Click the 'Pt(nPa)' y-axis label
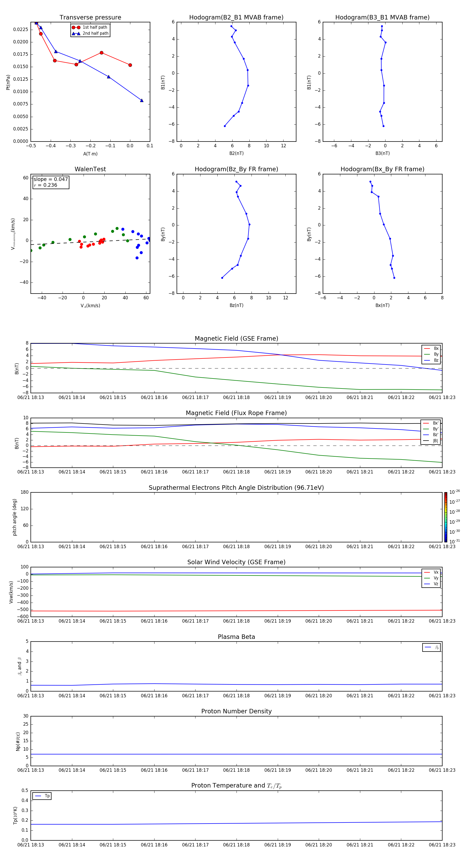This screenshot has width=473, height=868. [8, 82]
